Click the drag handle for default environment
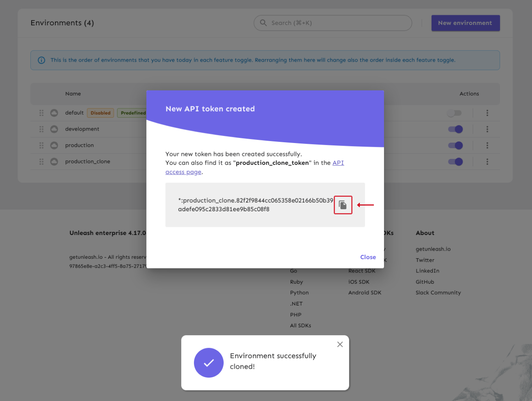Image resolution: width=532 pixels, height=401 pixels. [42, 113]
